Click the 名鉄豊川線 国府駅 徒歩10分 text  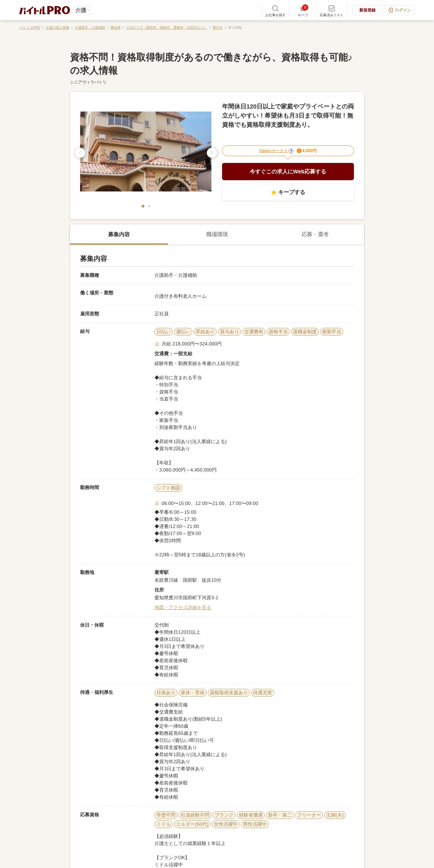(188, 580)
